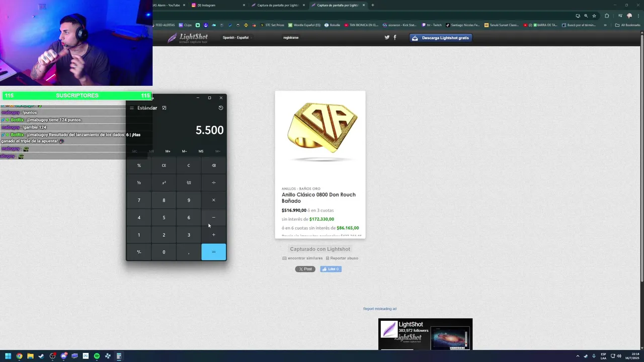644x362 pixels.
Task: Open browser extensions puzzle icon
Action: tap(607, 16)
